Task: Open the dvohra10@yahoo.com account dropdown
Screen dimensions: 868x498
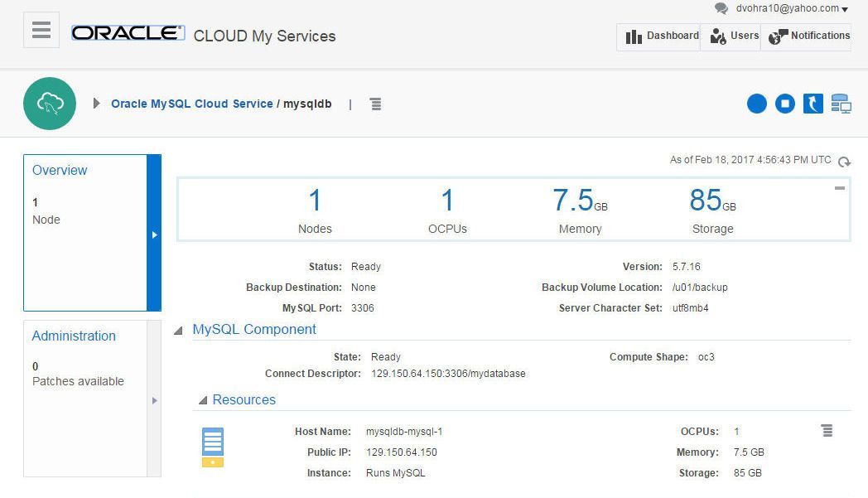Action: point(792,8)
